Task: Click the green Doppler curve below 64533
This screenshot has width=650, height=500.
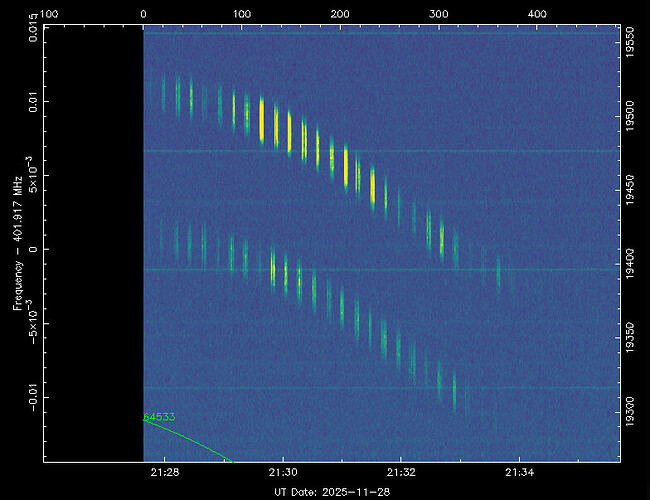Action: coord(190,440)
